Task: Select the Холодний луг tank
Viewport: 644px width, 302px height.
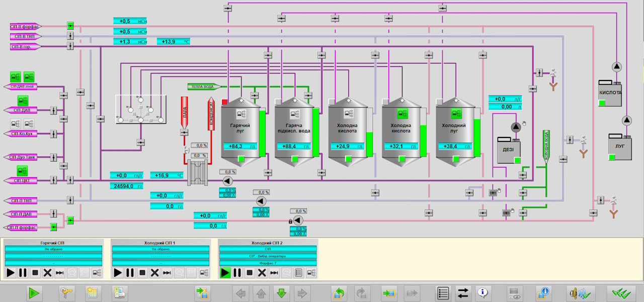Action: (x=455, y=132)
